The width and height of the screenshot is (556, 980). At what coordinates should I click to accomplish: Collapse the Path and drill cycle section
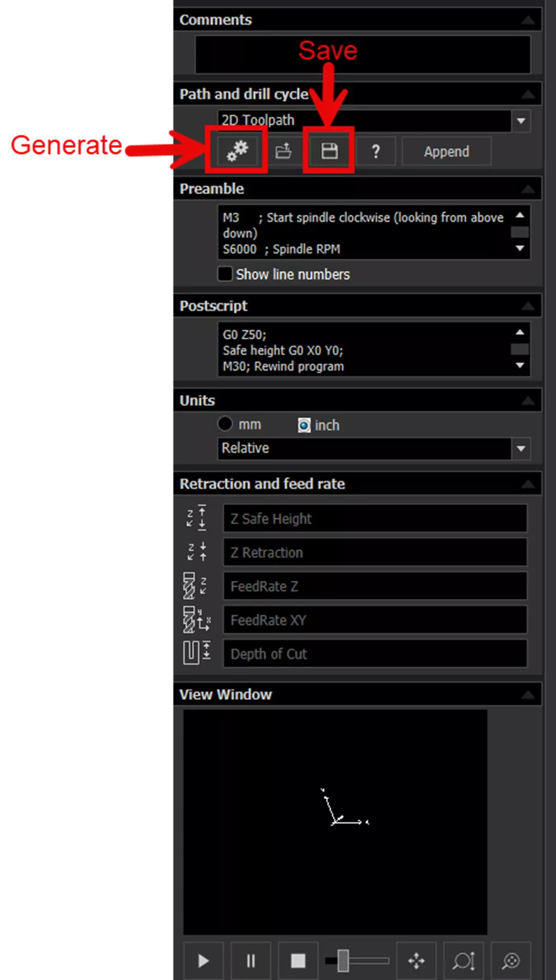tap(528, 95)
